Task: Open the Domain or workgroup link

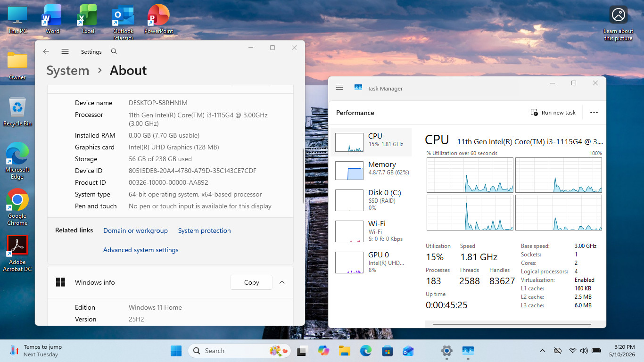Action: (x=135, y=230)
